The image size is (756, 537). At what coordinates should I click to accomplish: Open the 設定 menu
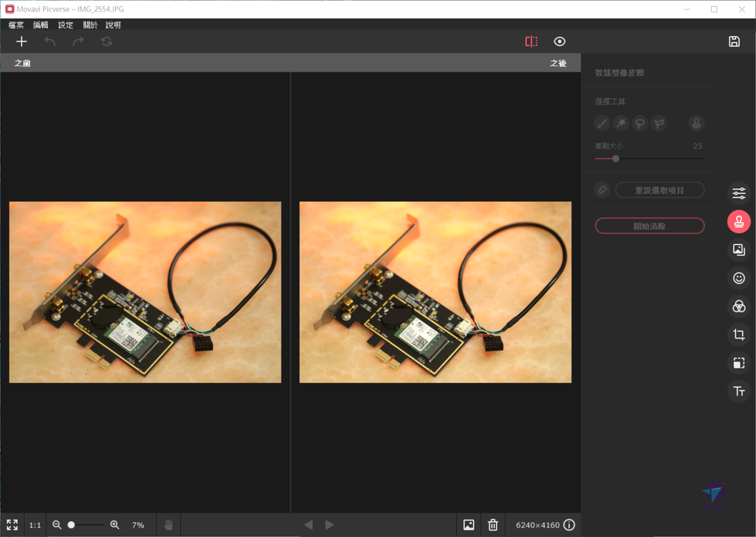tap(66, 25)
